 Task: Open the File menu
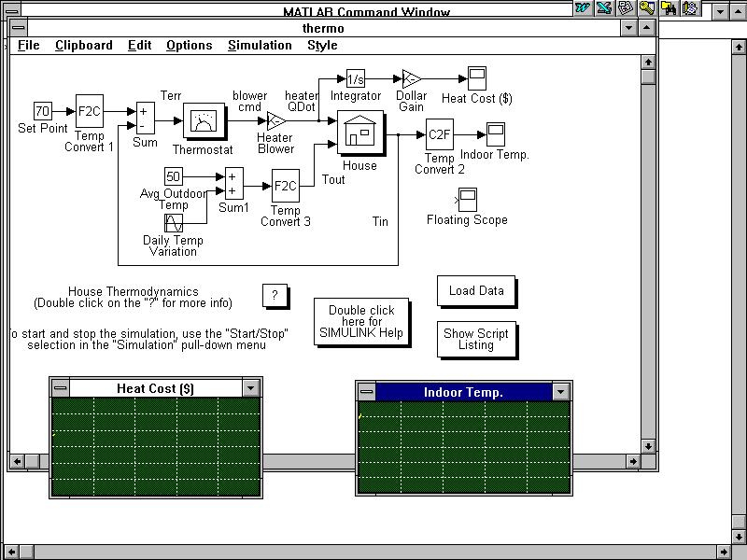(29, 45)
